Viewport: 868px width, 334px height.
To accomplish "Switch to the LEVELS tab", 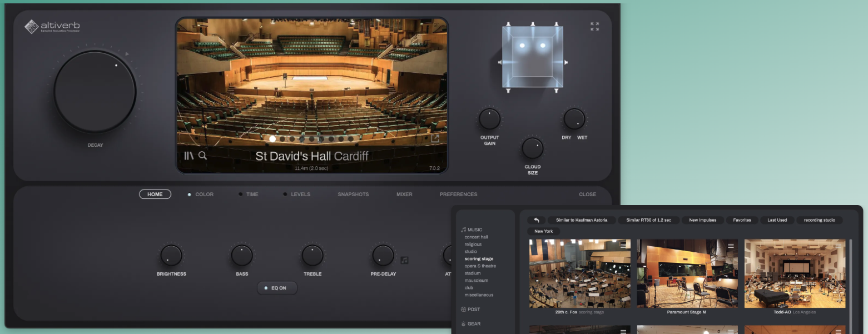I will (301, 195).
